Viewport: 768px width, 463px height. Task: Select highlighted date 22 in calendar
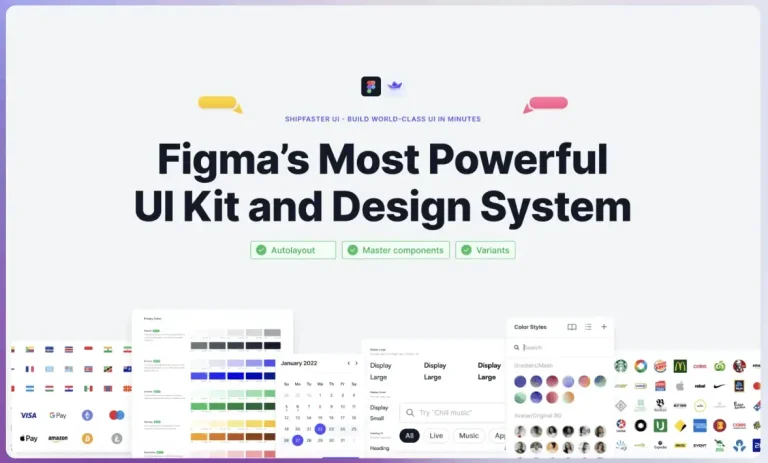[x=320, y=429]
